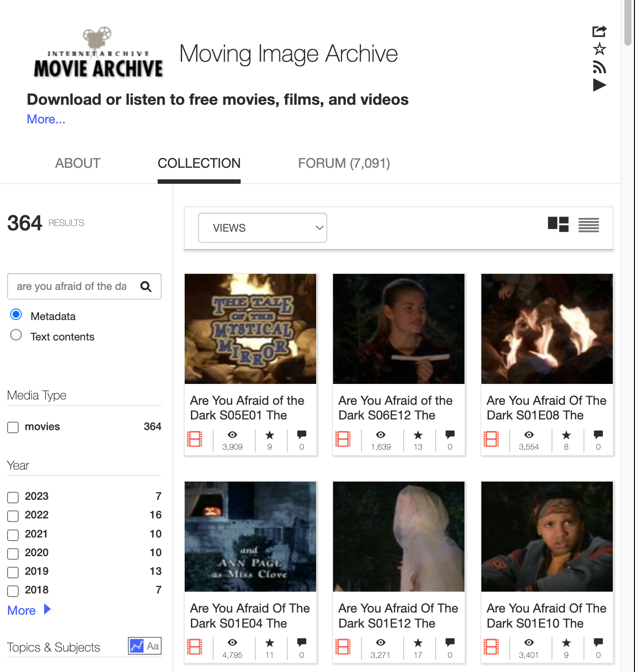Show topics as text with Aa icon
The width and height of the screenshot is (635, 672).
[x=153, y=646]
